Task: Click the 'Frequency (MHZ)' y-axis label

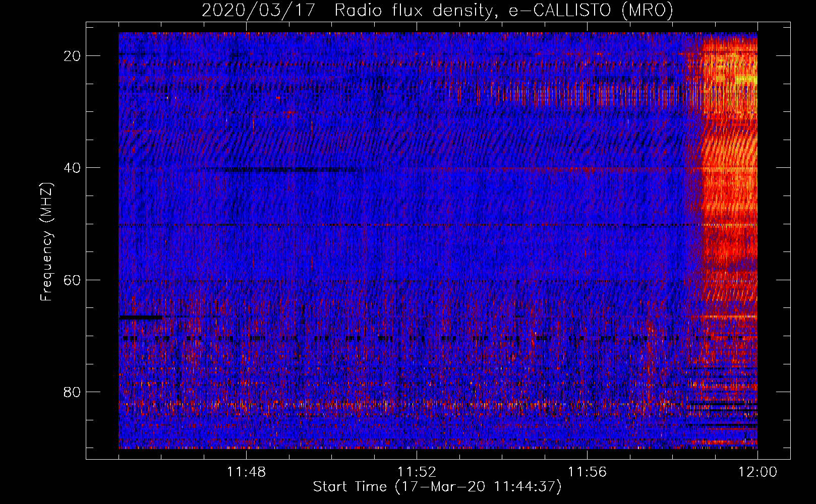Action: (46, 242)
